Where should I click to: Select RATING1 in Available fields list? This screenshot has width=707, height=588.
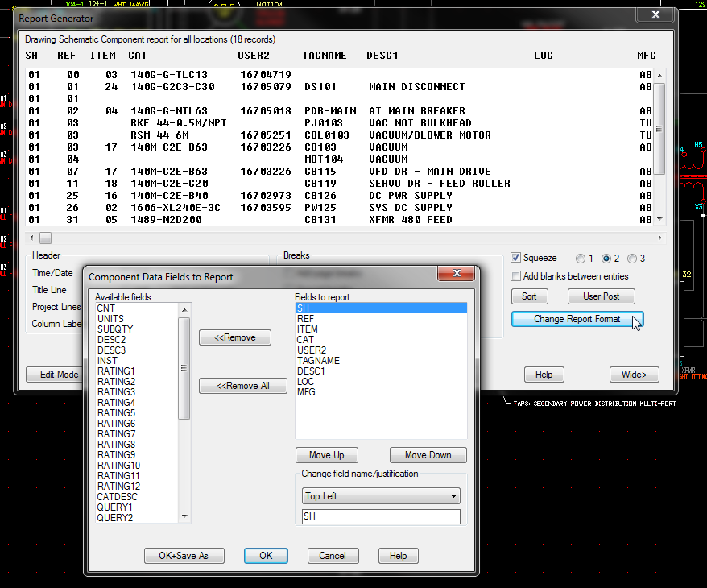coord(116,371)
